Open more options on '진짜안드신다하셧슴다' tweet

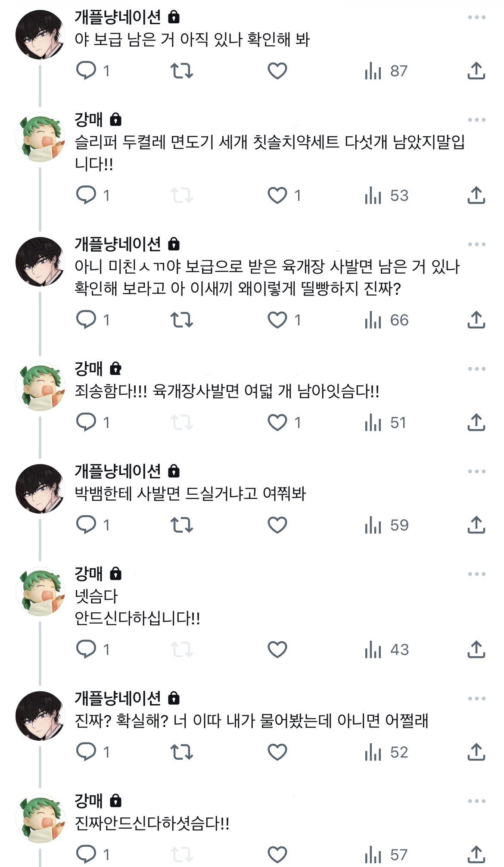click(476, 801)
